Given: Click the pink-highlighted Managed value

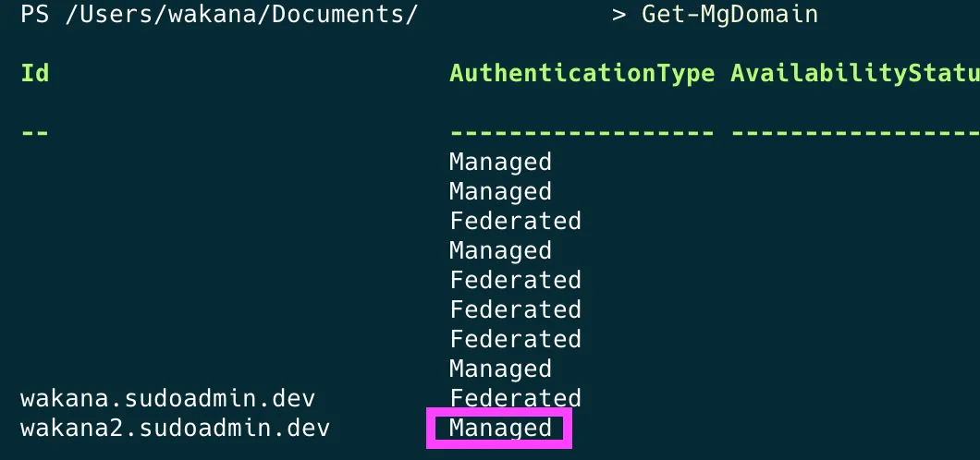Looking at the screenshot, I should coord(500,428).
